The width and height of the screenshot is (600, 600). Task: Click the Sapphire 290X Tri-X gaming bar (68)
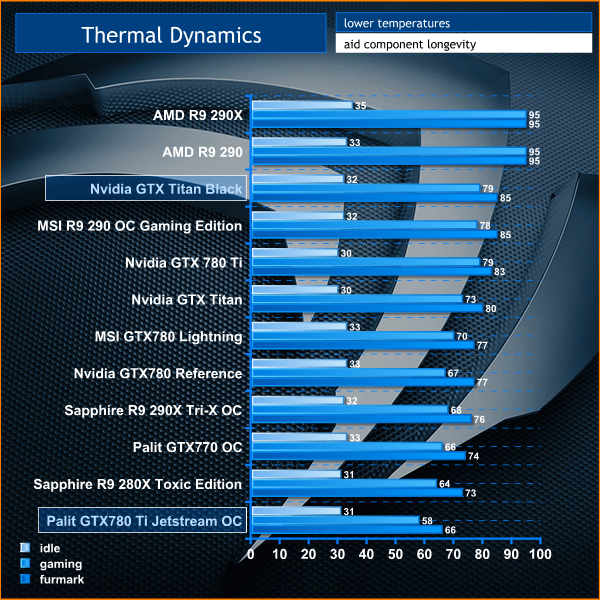(x=350, y=410)
